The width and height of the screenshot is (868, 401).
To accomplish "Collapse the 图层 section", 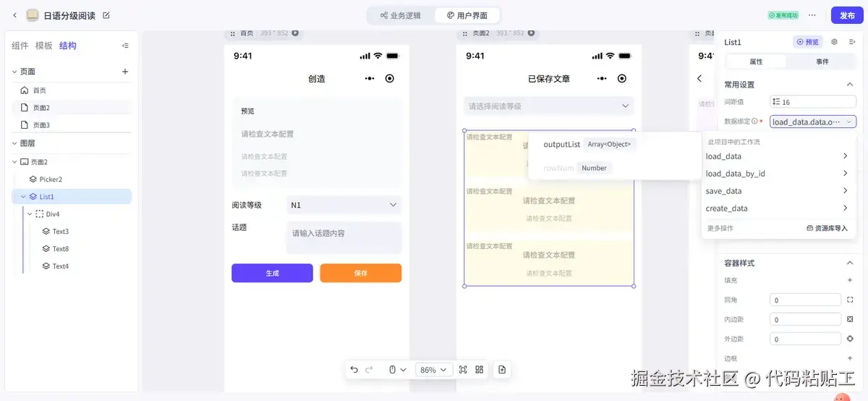I will pyautogui.click(x=14, y=143).
